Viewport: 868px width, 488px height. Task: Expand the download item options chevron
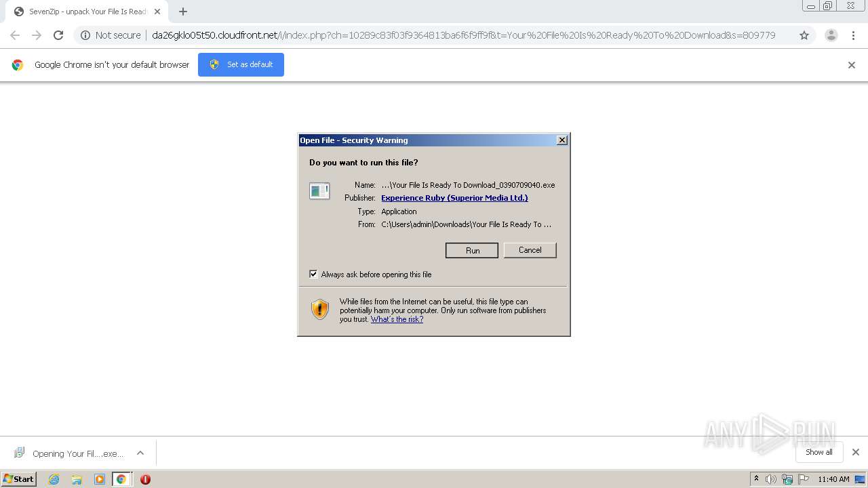click(140, 453)
